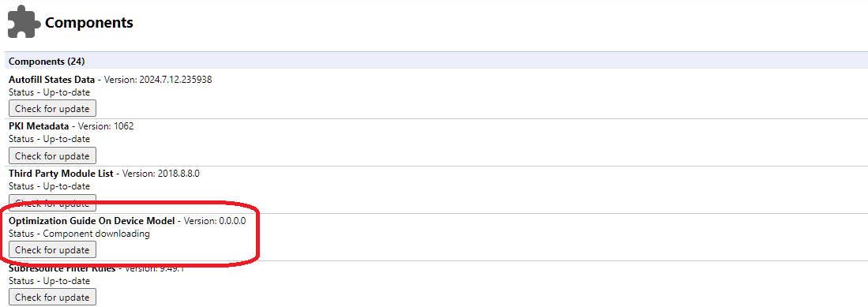
Task: Check for update on Optimization Guide On Device Model
Action: tap(53, 250)
